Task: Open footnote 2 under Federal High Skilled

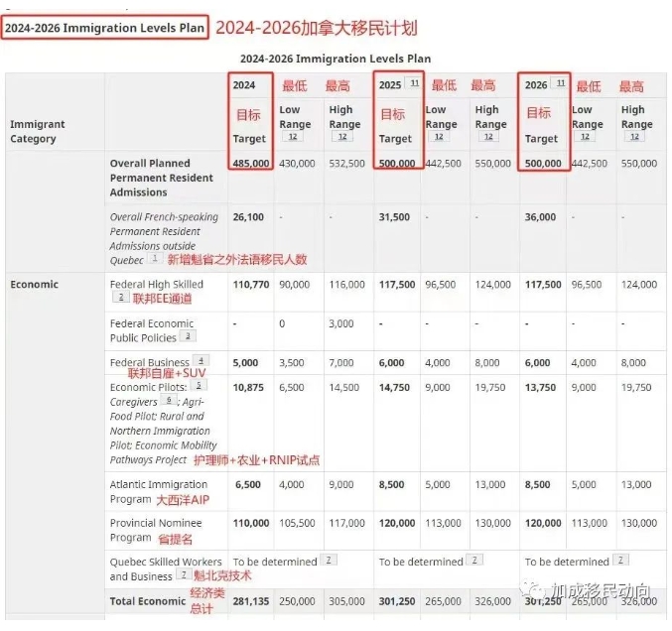Action: tap(121, 297)
